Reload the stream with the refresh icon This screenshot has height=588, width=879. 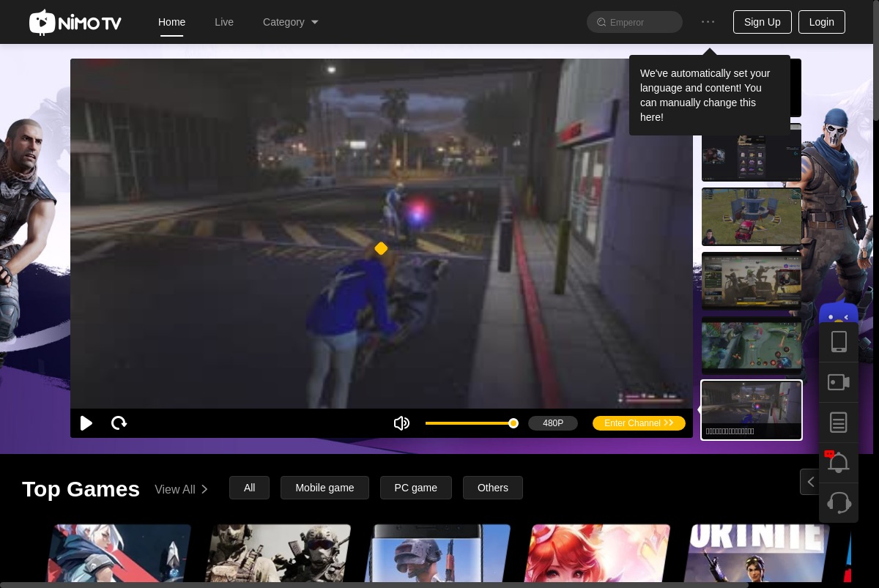(119, 423)
